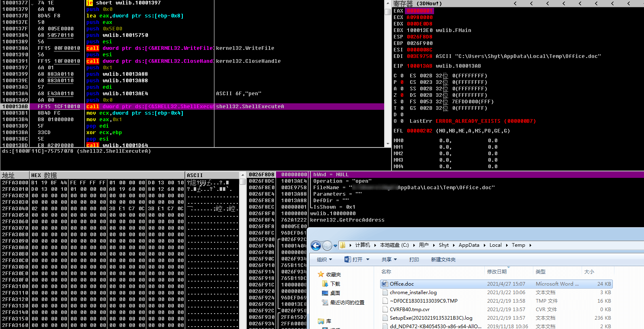Select the WriteFile call at 1000138A
644x329 pixels.
click(192, 48)
